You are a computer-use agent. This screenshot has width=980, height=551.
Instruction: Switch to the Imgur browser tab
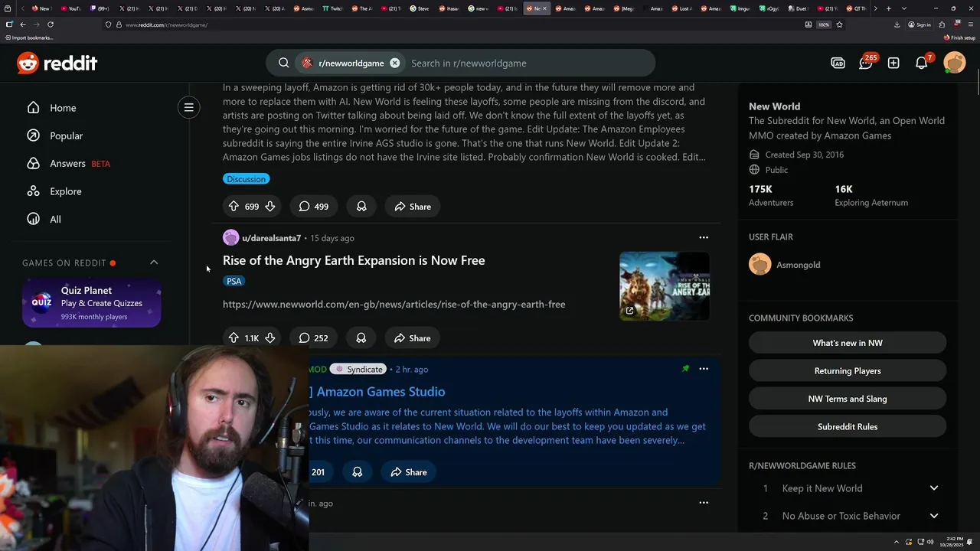740,8
